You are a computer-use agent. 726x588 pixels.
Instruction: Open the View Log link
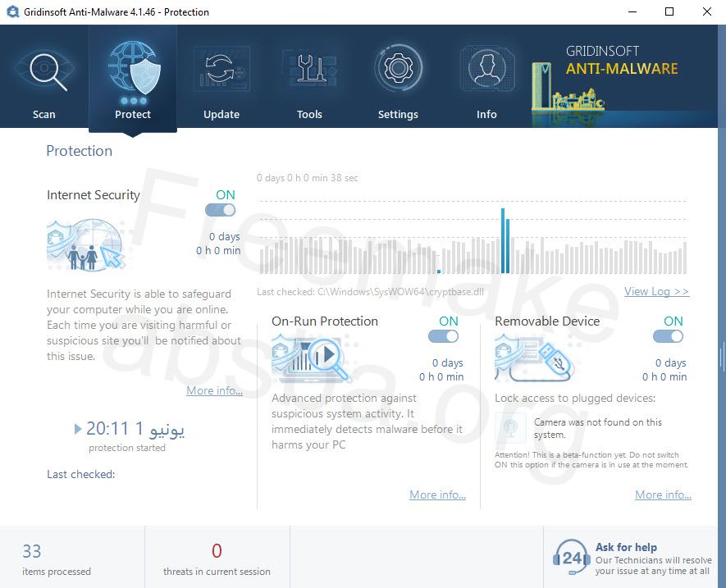click(x=656, y=291)
